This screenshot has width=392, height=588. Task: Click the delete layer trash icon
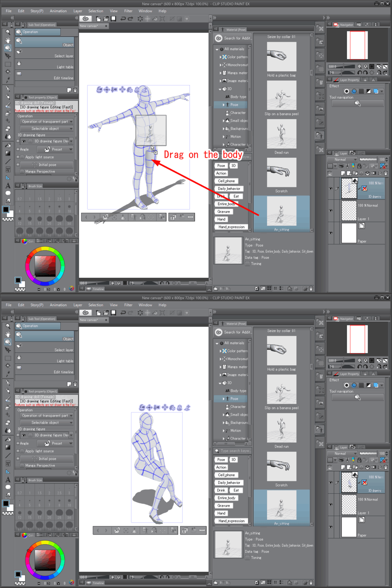coord(385,173)
